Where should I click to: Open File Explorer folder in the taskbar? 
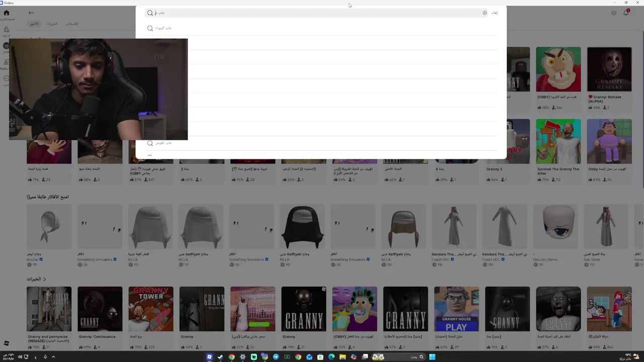pyautogui.click(x=343, y=357)
